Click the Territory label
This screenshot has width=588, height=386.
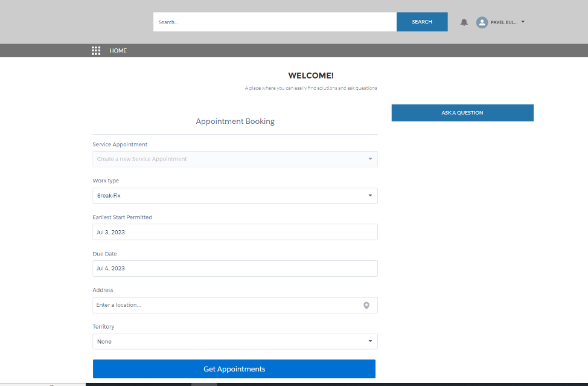click(103, 327)
